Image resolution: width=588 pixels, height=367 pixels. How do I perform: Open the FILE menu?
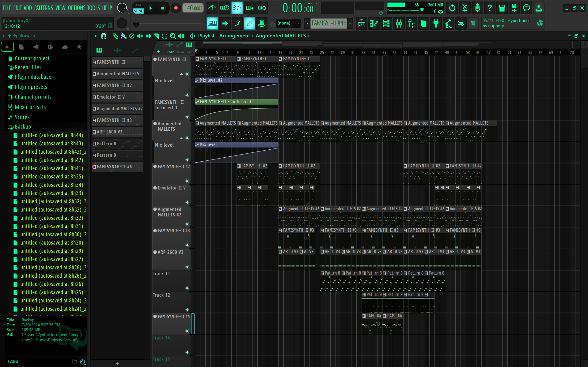tap(7, 8)
